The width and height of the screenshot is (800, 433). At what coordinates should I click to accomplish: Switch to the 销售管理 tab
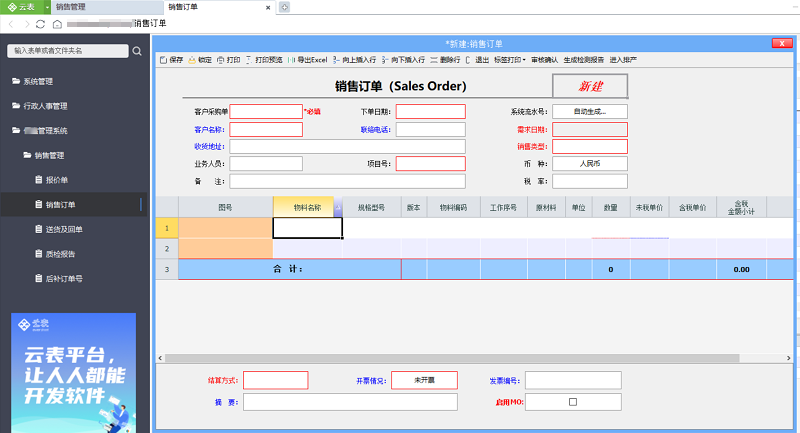click(x=107, y=7)
